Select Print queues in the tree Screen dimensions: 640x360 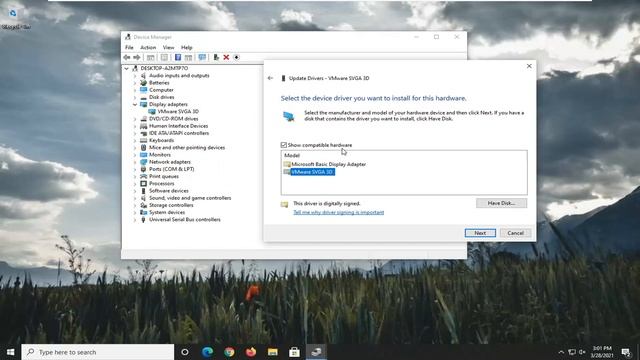[164, 176]
